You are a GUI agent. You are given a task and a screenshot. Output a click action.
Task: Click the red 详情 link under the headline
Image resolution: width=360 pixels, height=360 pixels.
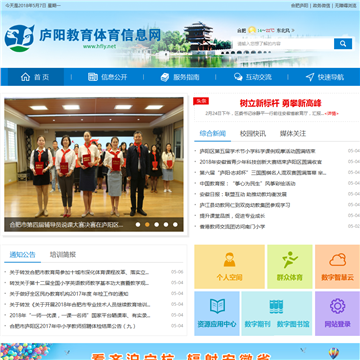(331, 114)
